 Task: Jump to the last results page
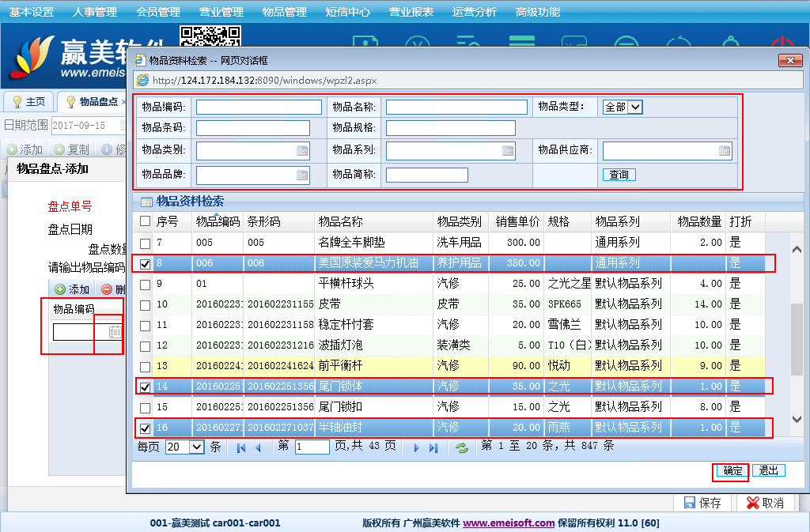point(433,448)
